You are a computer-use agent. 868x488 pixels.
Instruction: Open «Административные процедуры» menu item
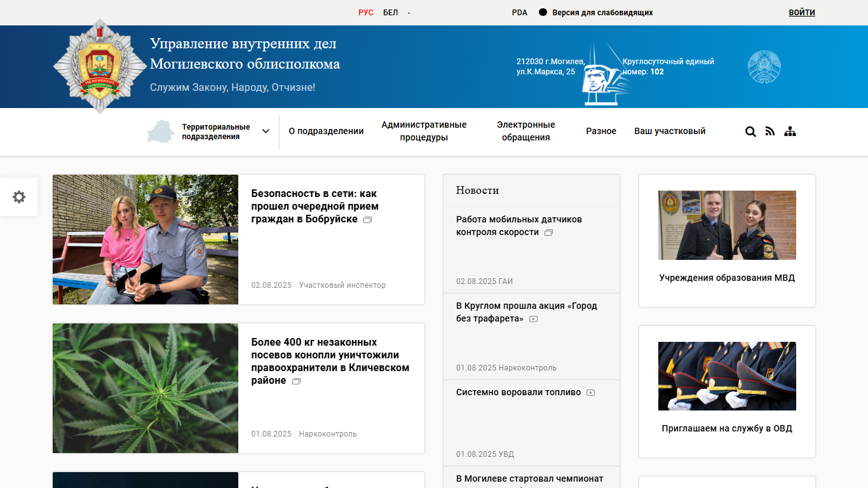click(424, 132)
